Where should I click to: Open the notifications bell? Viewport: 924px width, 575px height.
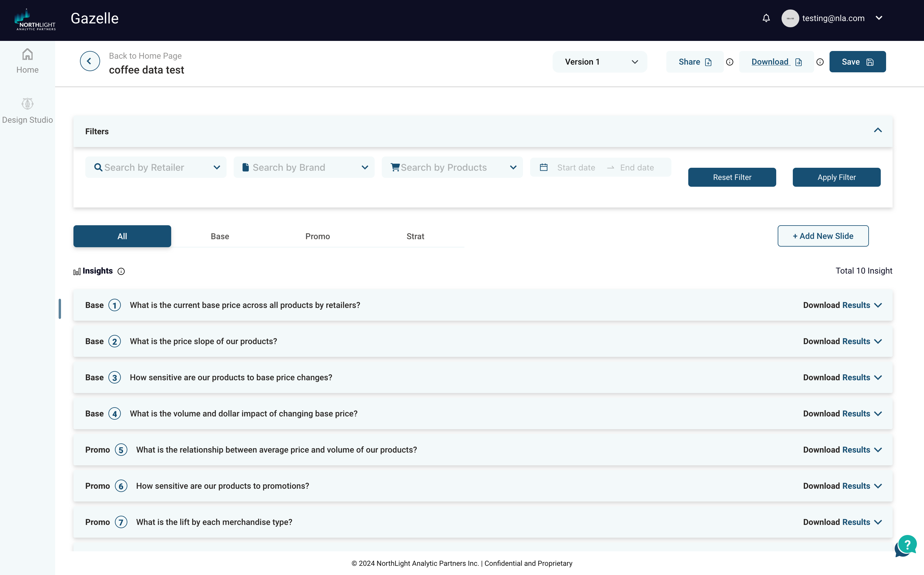766,18
